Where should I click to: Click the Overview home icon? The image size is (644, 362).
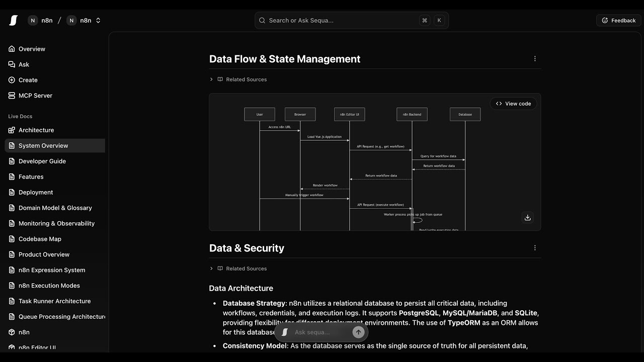(12, 49)
